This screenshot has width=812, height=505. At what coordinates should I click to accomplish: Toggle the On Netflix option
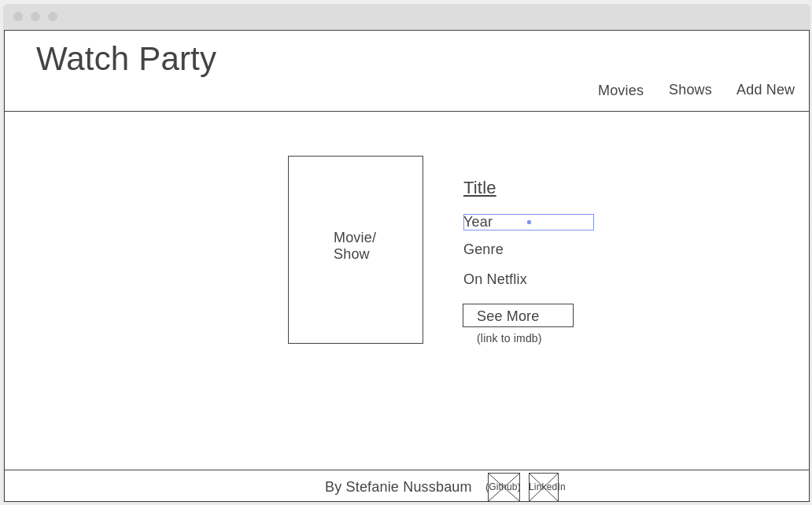(x=495, y=279)
